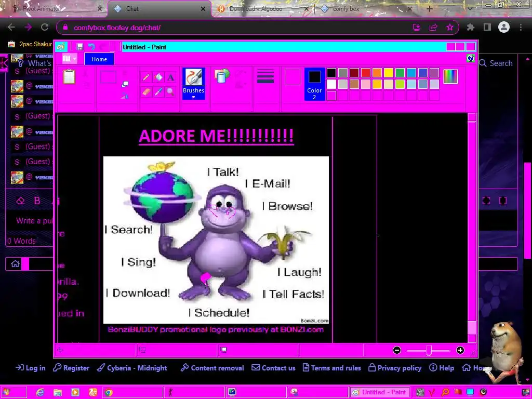Select the Pencil tool in Paint
532x399 pixels.
coord(146,77)
